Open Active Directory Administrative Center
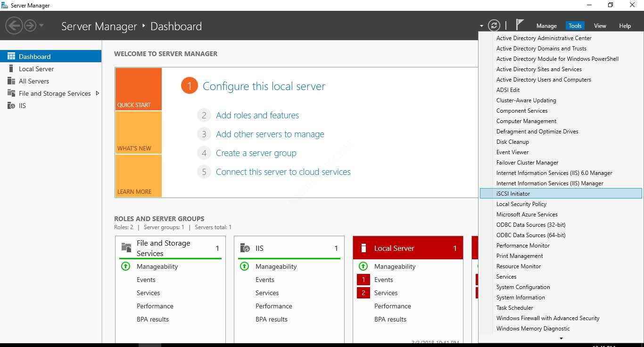 click(561, 38)
